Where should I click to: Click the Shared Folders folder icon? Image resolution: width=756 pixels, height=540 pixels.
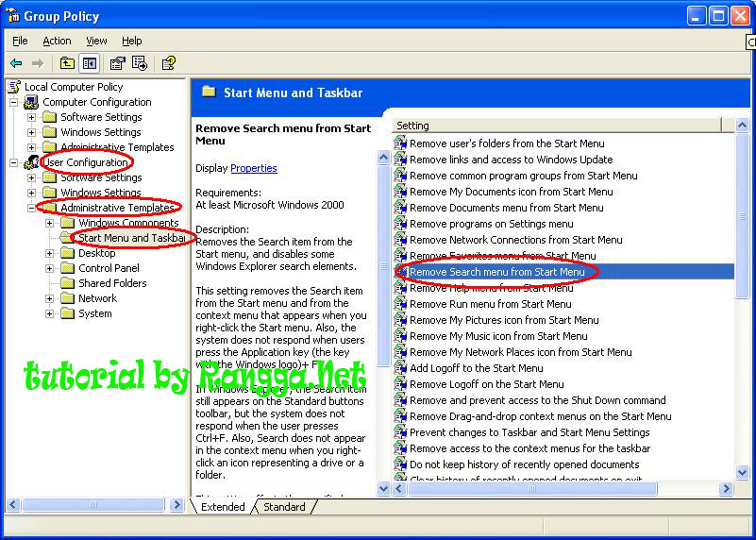[67, 283]
